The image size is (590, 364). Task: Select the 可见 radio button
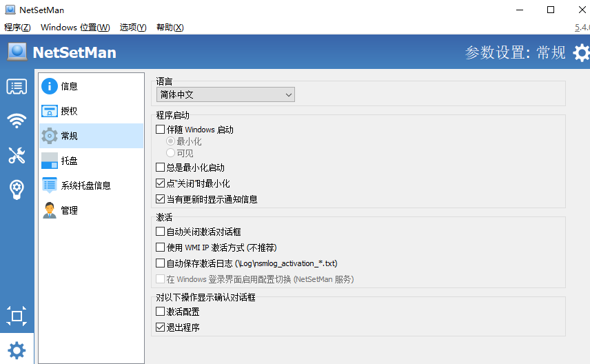click(x=170, y=153)
